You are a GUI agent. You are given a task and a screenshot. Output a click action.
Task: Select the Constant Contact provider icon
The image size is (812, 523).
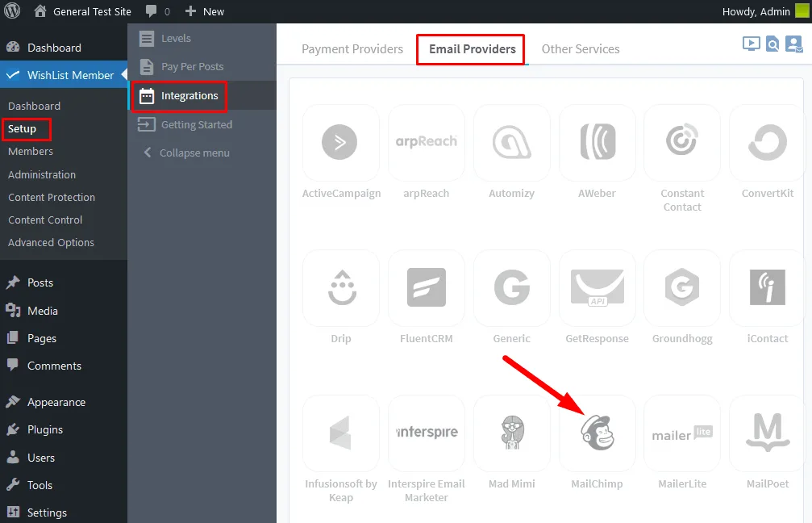[682, 139]
